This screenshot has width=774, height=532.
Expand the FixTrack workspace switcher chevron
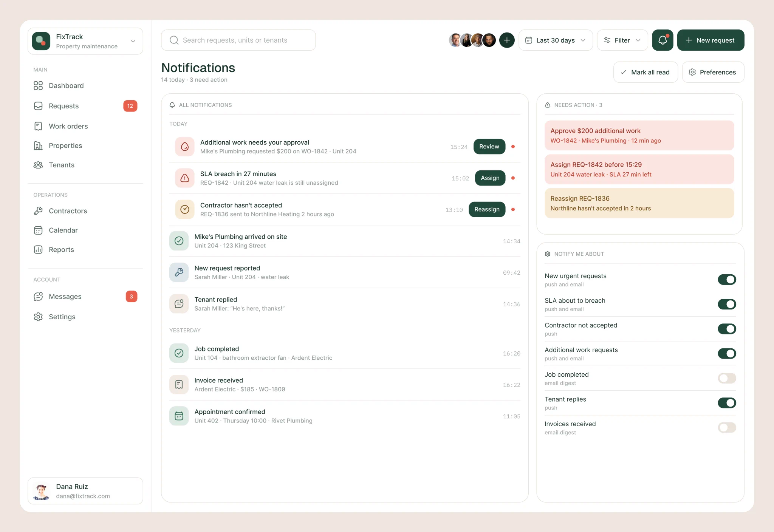tap(133, 41)
